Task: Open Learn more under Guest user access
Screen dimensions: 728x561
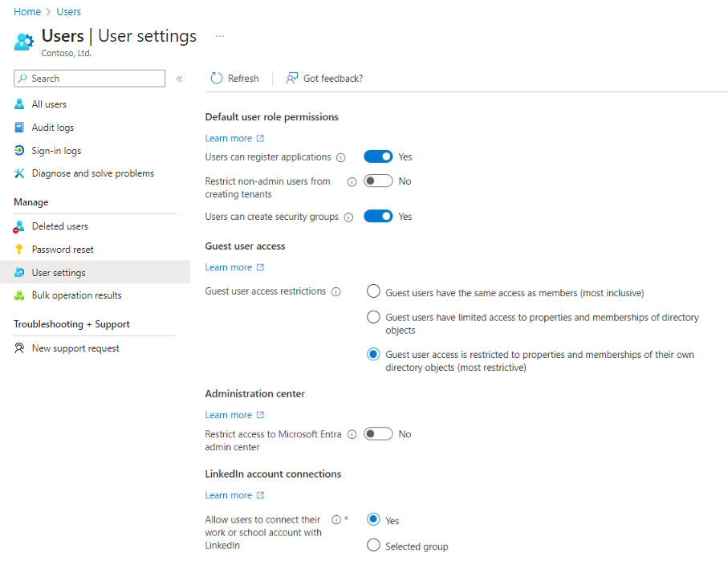Action: 229,266
